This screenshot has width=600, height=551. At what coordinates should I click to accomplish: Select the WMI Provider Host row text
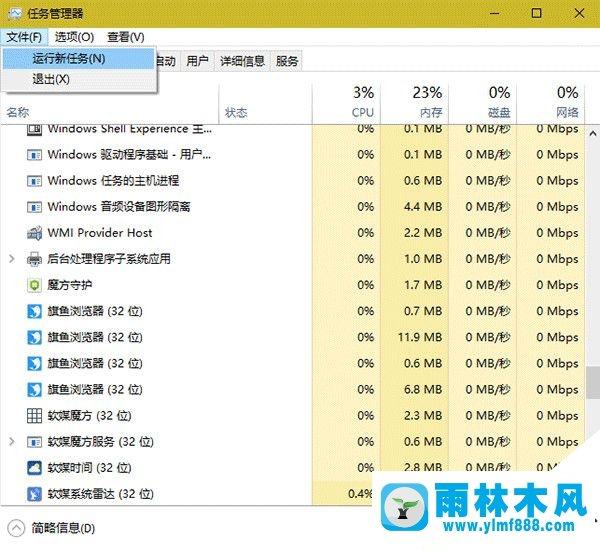pos(100,233)
